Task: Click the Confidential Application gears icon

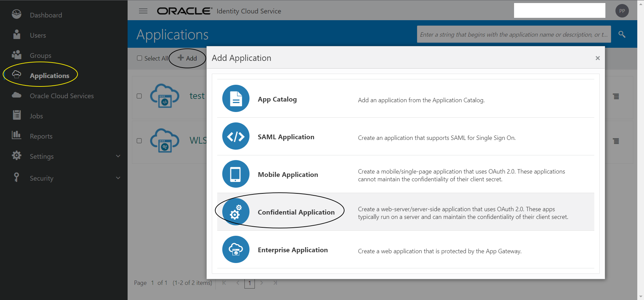Action: coord(236,212)
